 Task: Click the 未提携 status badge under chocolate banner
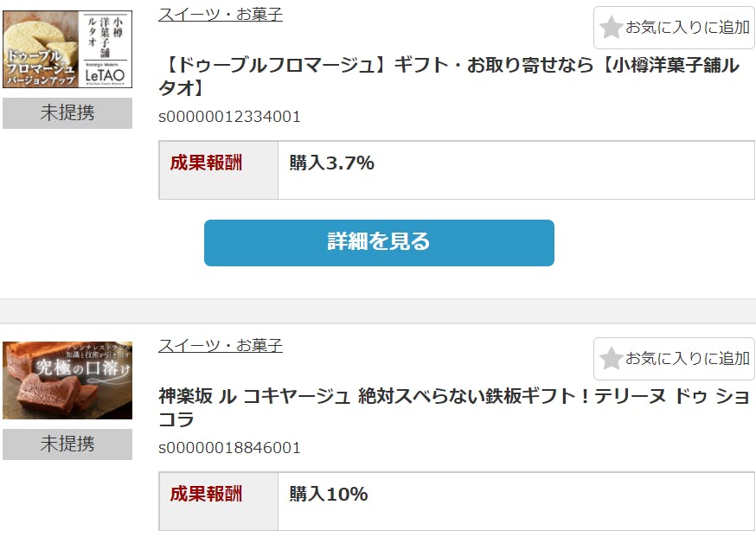(67, 444)
